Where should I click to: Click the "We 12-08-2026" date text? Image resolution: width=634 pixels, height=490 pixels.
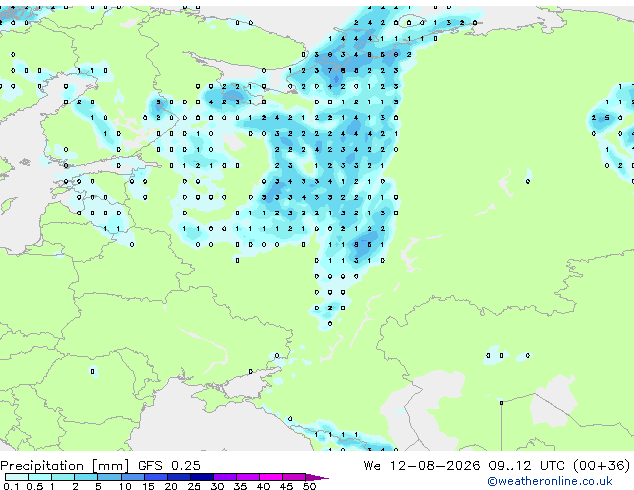(x=422, y=466)
